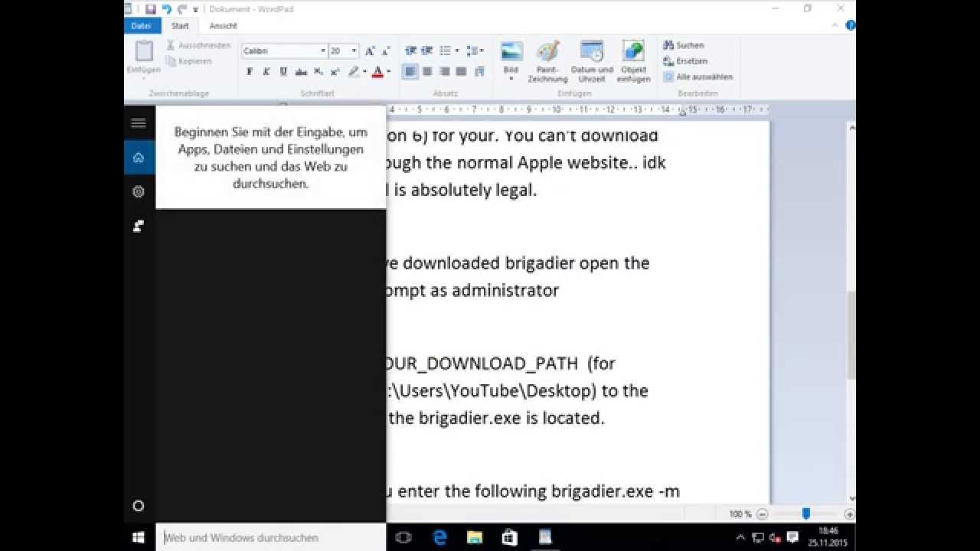Open the feedback icon in search sidebar
The height and width of the screenshot is (551, 980).
click(139, 227)
